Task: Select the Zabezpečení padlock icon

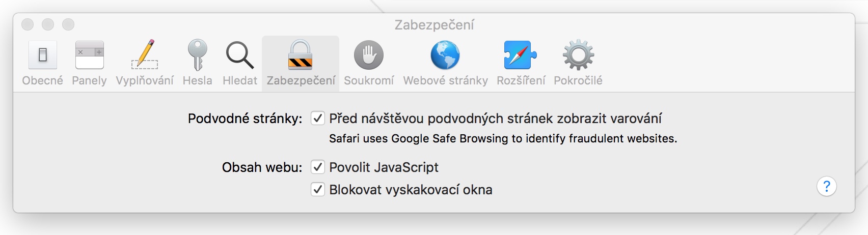Action: click(301, 55)
